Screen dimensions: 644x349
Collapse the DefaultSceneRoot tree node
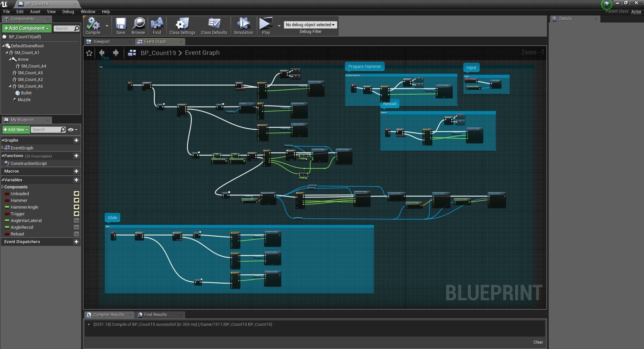click(x=3, y=46)
